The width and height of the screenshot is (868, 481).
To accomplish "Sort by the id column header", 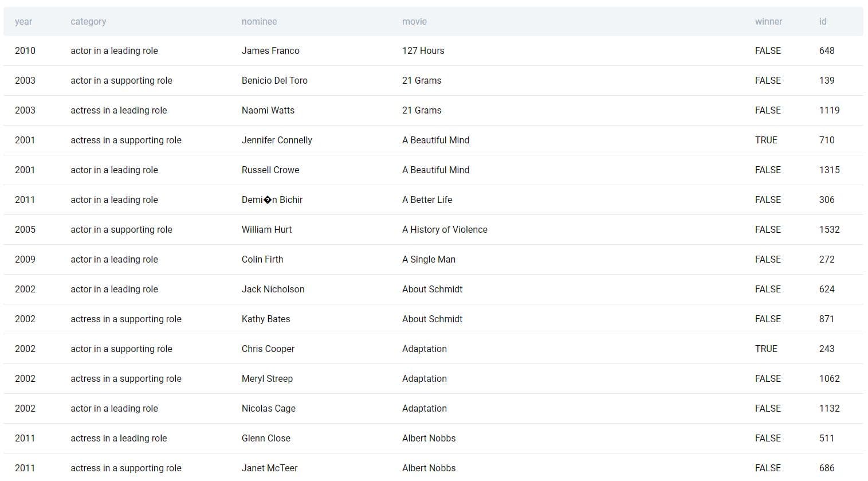I will (x=822, y=21).
